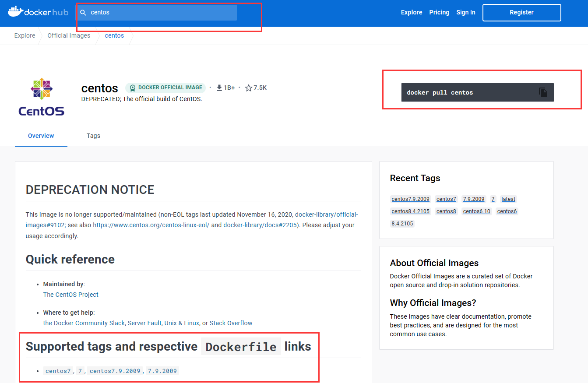Click the star icon showing 7.5K
588x383 pixels.
pyautogui.click(x=248, y=87)
